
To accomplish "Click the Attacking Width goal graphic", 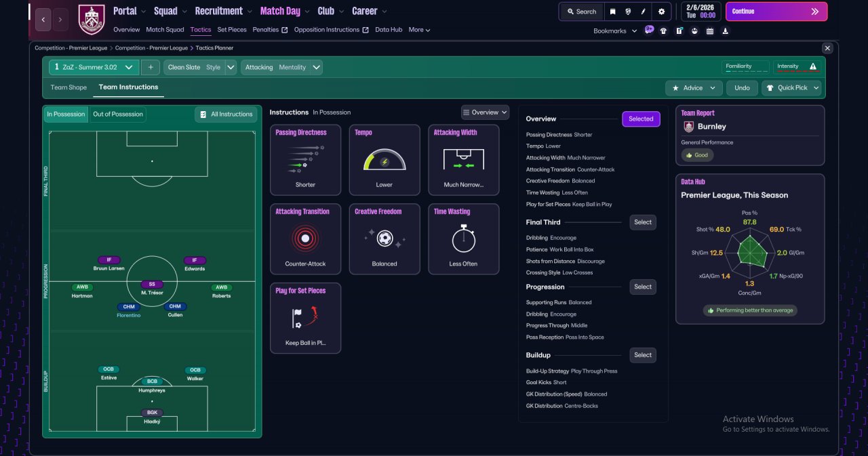I will pos(464,160).
